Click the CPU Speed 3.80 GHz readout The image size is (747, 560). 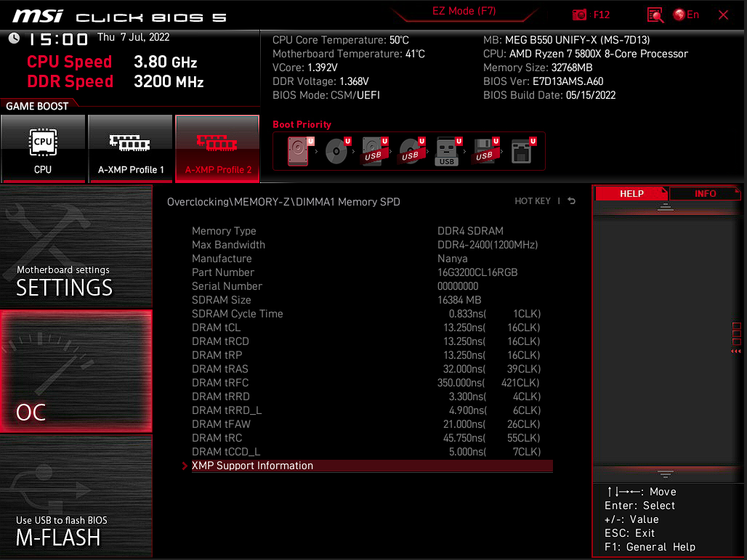pos(112,62)
